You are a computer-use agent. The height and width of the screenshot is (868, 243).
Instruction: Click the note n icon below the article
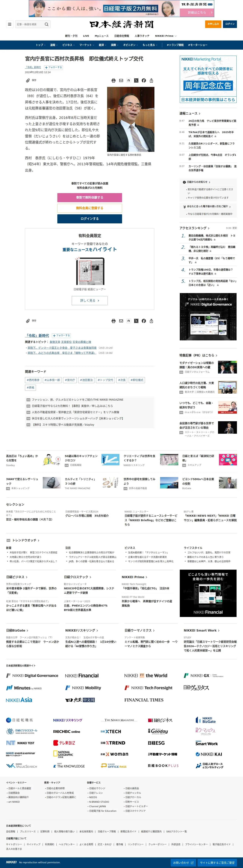click(x=129, y=321)
